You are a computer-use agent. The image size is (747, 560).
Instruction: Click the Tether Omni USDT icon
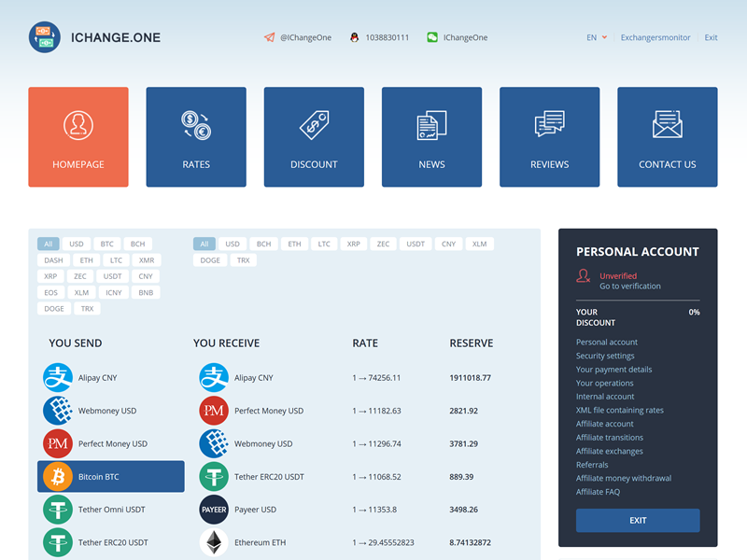tap(58, 509)
